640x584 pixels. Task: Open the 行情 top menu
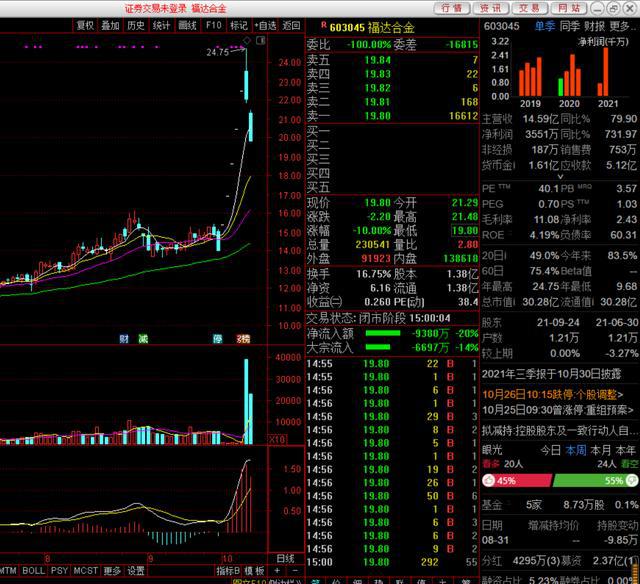451,8
